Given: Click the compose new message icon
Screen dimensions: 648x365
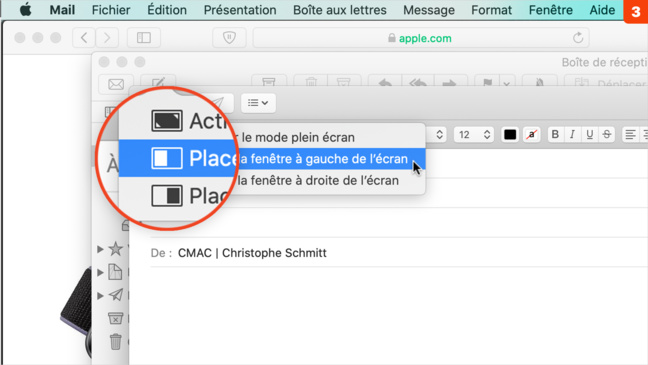Looking at the screenshot, I should click(158, 82).
